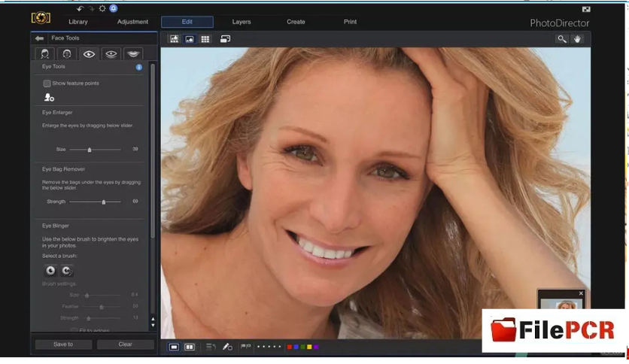Click the Eye Enlarger heading text
Screen dimensions: 629x364
[57, 113]
